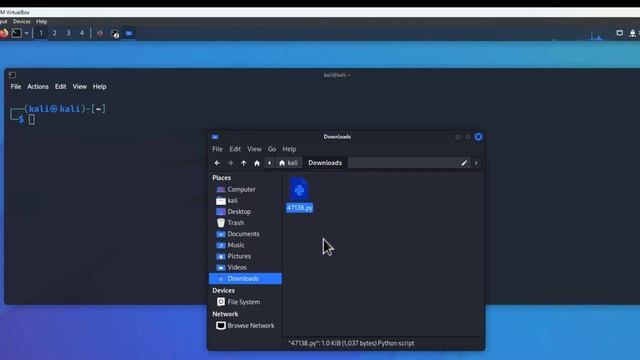Open File System under Devices
Viewport: 640px width, 360px height.
(245, 302)
